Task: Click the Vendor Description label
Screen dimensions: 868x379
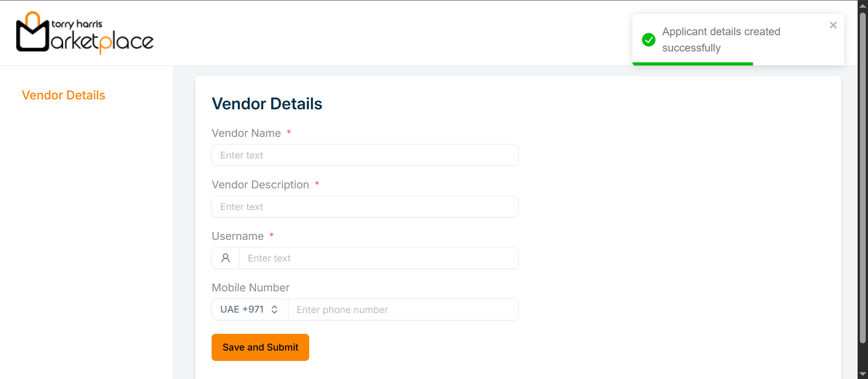Action: point(260,185)
